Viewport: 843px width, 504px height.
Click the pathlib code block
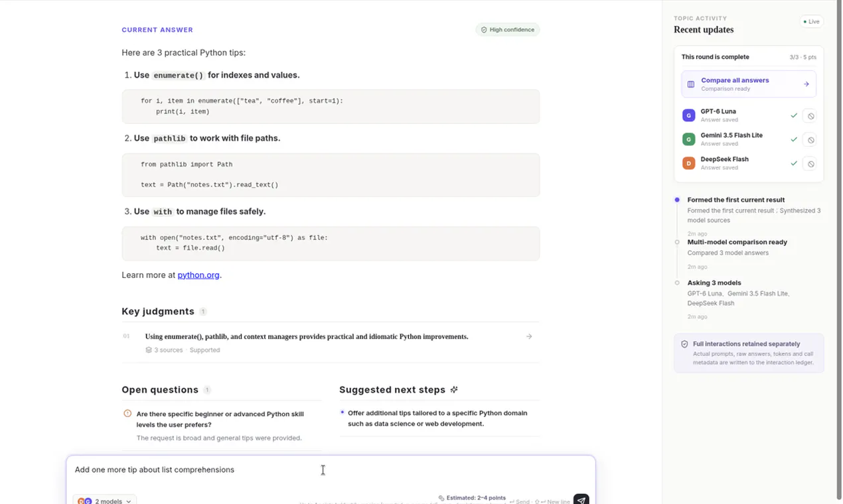pyautogui.click(x=331, y=175)
